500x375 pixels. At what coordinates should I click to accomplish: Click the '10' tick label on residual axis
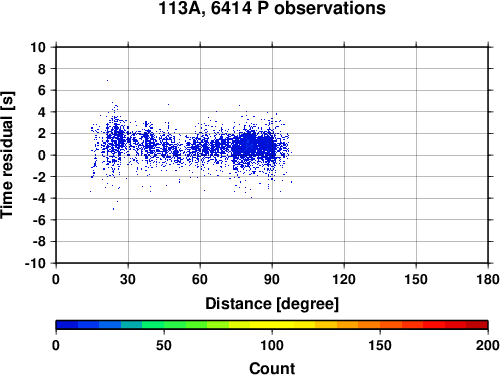point(38,47)
